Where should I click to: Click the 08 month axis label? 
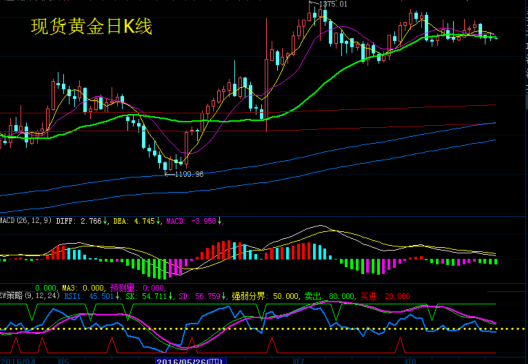click(410, 361)
